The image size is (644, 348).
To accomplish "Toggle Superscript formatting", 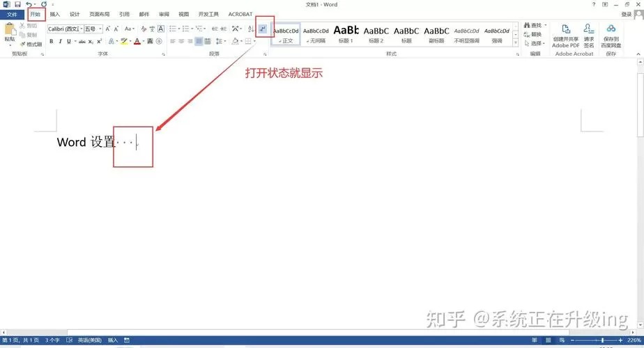I will [100, 41].
